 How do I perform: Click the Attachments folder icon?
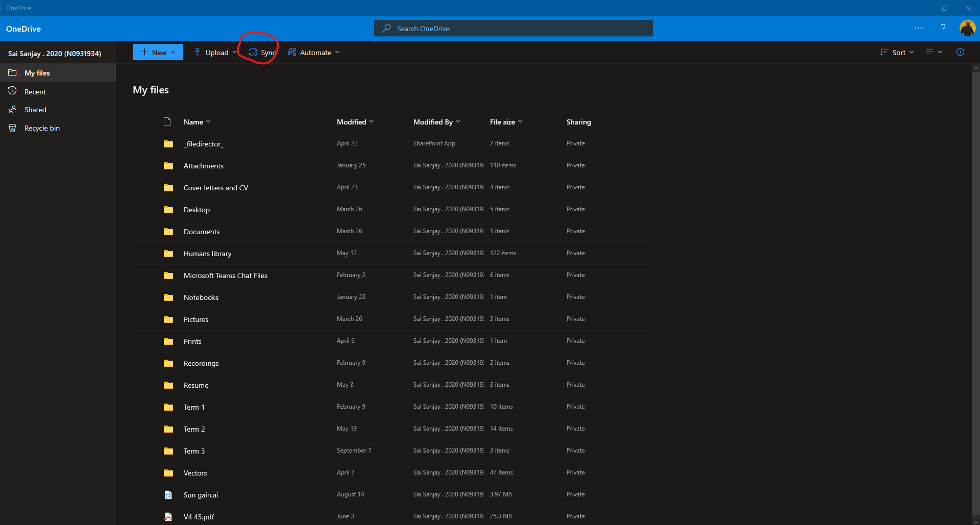(x=168, y=166)
